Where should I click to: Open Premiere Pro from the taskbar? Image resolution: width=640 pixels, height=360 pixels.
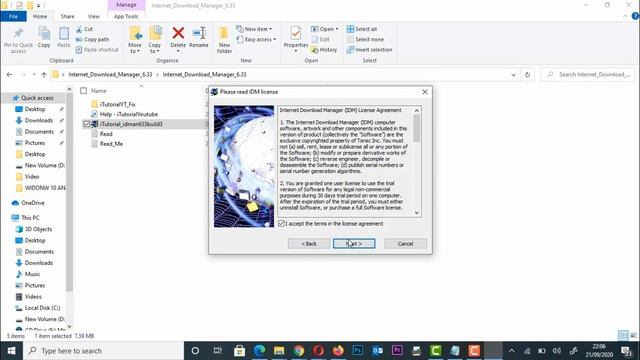pyautogui.click(x=397, y=351)
